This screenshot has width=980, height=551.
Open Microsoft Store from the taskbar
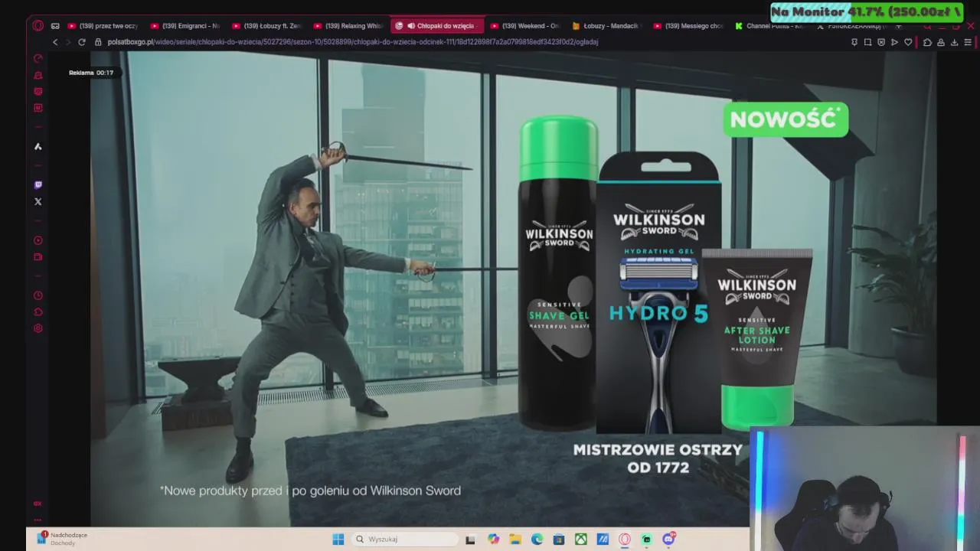[x=559, y=540]
